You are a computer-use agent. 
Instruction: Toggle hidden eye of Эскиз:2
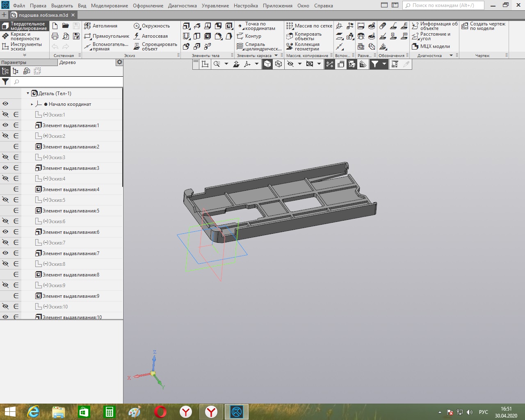(5, 136)
